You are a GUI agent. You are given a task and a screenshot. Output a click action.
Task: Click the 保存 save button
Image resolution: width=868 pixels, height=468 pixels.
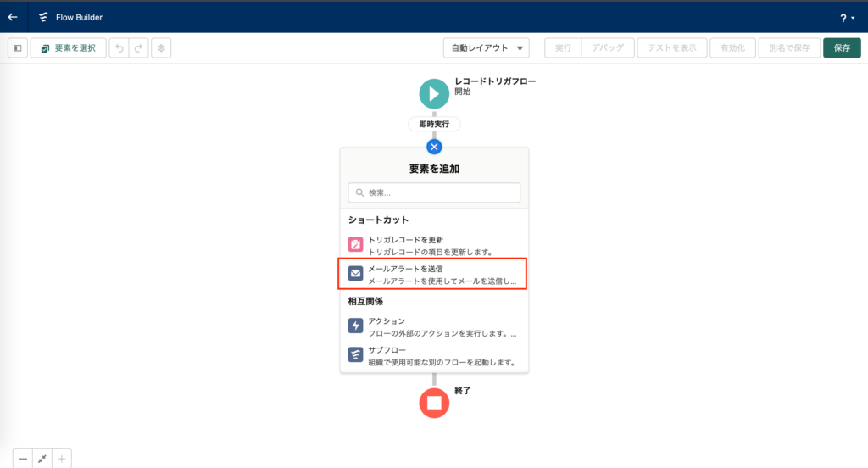(841, 48)
